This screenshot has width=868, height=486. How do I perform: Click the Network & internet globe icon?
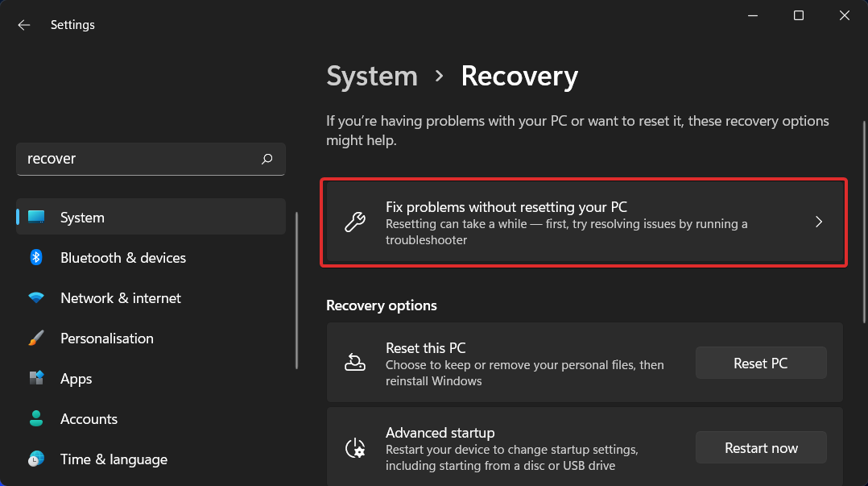pyautogui.click(x=36, y=297)
